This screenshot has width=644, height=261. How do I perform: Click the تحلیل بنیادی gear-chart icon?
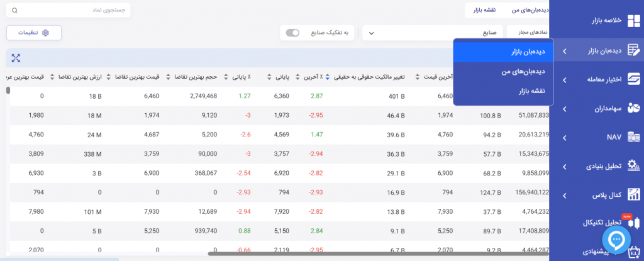tap(633, 166)
